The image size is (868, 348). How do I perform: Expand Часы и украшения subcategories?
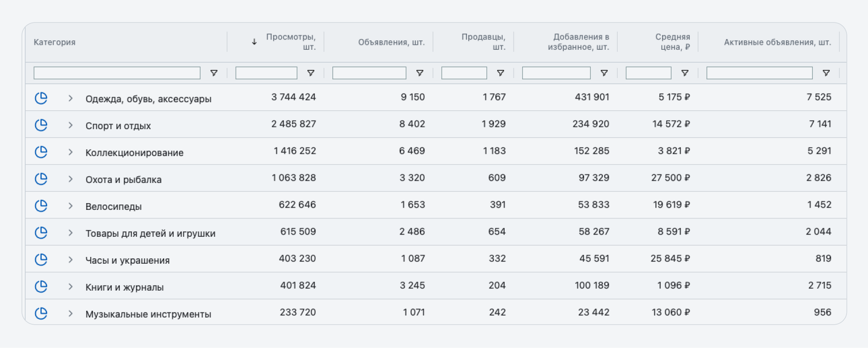coord(70,260)
